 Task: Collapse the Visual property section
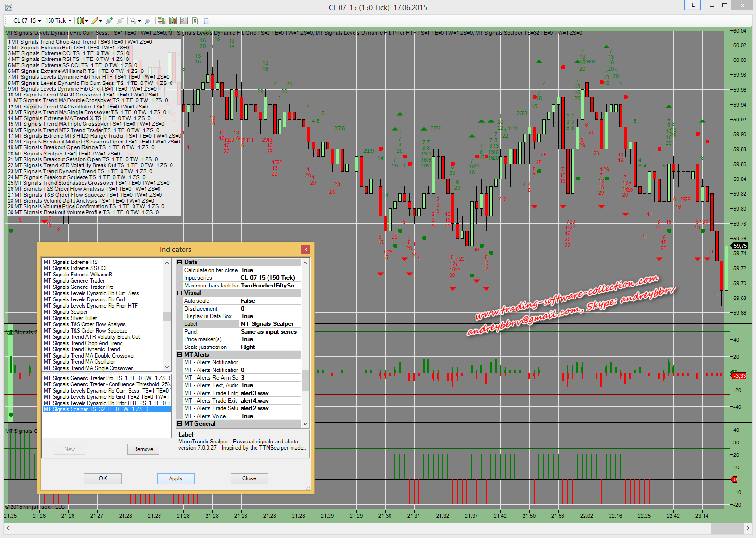pyautogui.click(x=180, y=293)
